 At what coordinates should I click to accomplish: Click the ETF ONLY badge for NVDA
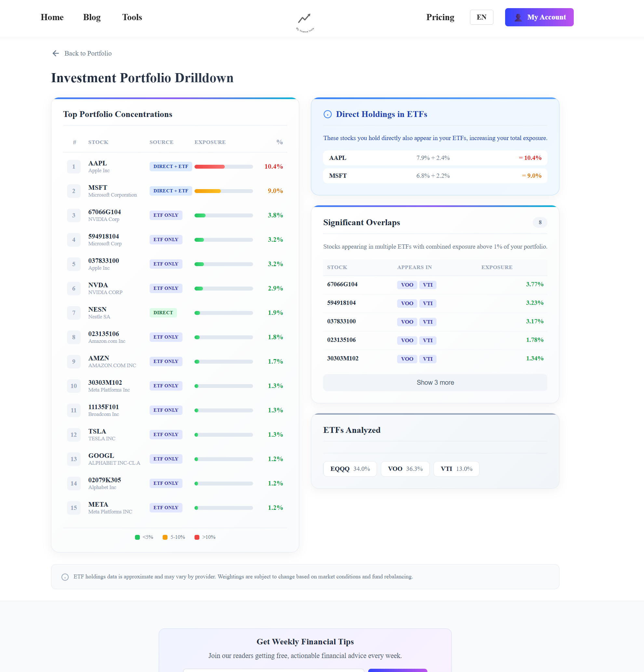tap(166, 288)
